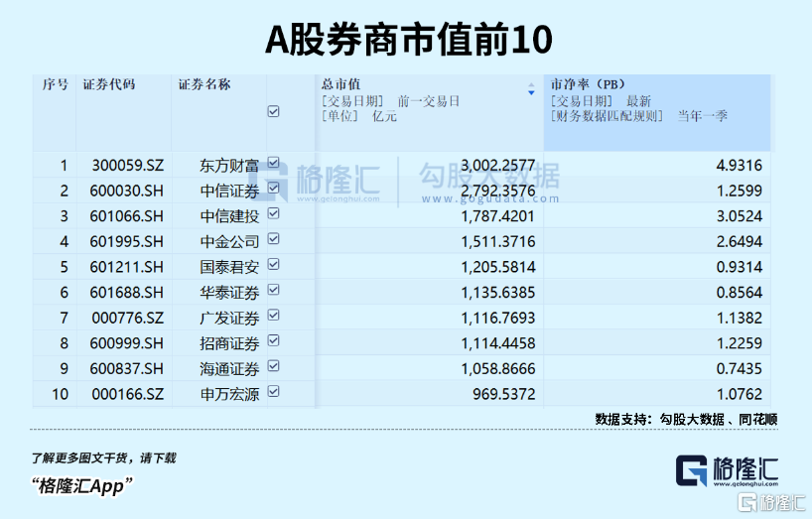Uncheck the 东方财富 row checkbox

(273, 163)
